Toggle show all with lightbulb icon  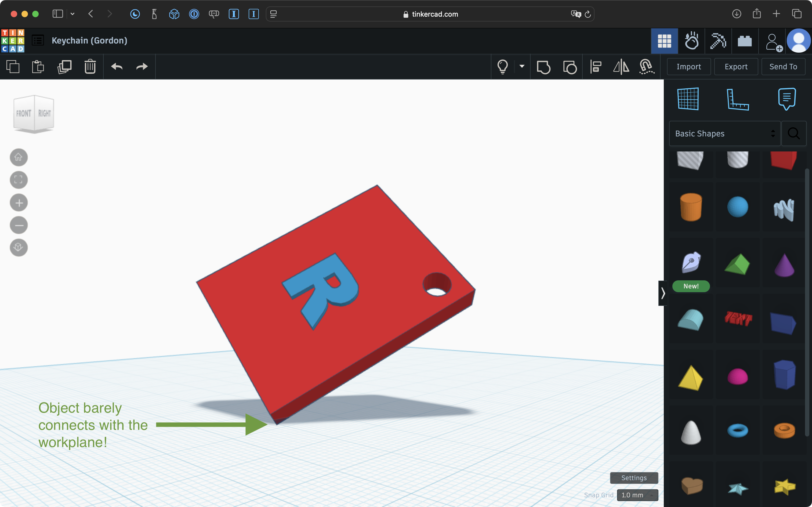502,67
